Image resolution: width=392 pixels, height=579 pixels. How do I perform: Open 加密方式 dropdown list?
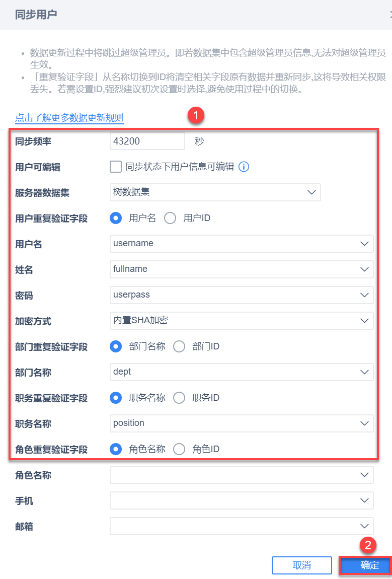[x=242, y=320]
